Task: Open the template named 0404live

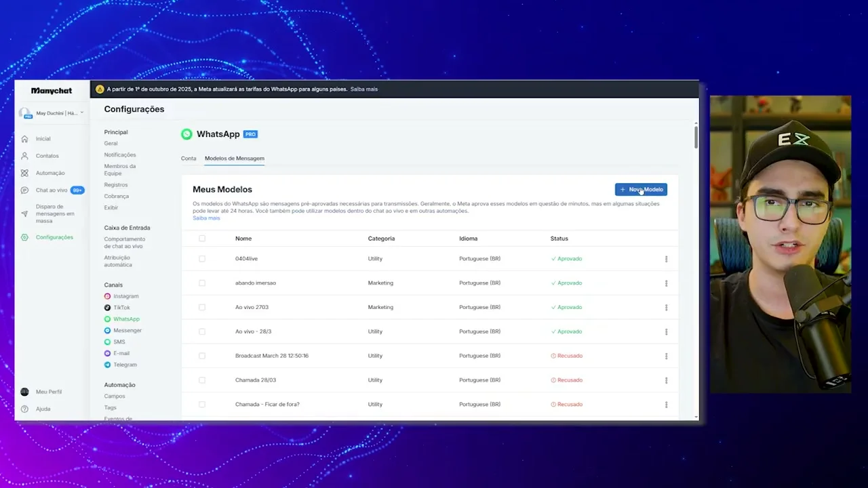Action: tap(246, 259)
